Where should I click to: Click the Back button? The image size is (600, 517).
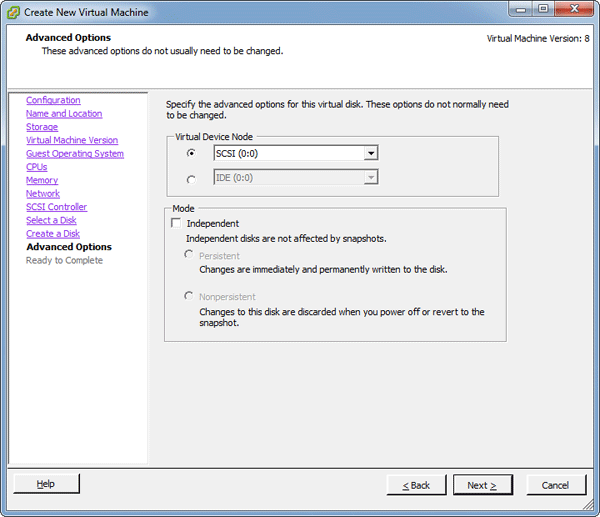point(416,485)
